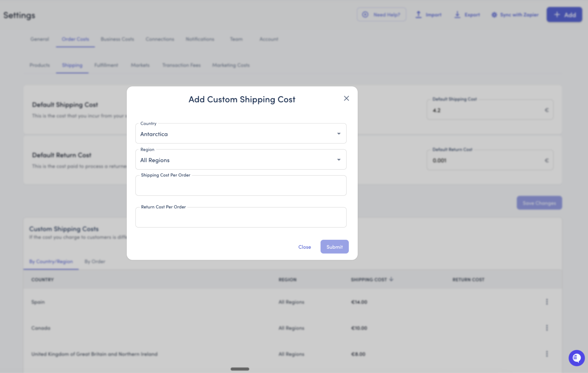Focus the Return Cost Per Order field
The height and width of the screenshot is (373, 588).
click(241, 218)
